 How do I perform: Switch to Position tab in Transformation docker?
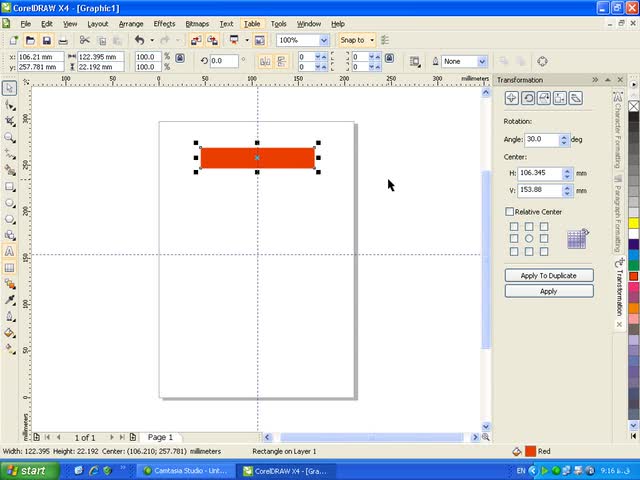point(511,98)
